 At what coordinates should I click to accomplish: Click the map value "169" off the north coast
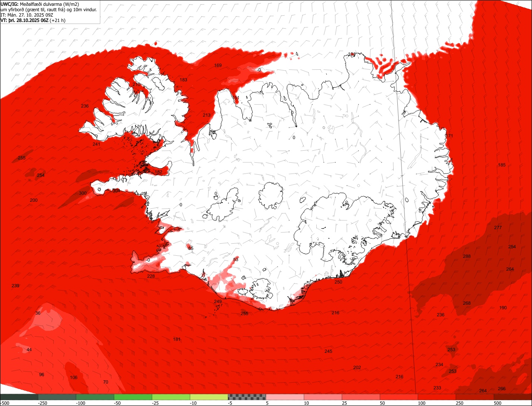coord(218,66)
